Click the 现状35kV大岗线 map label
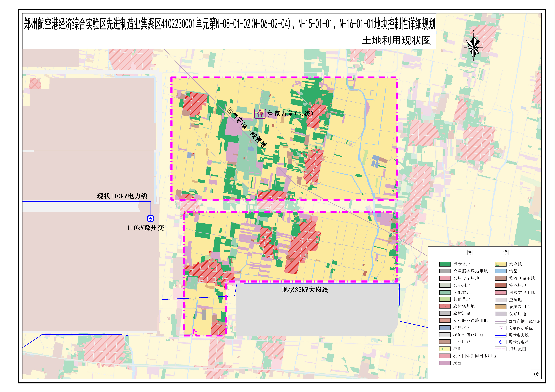The image size is (555, 392). [305, 290]
